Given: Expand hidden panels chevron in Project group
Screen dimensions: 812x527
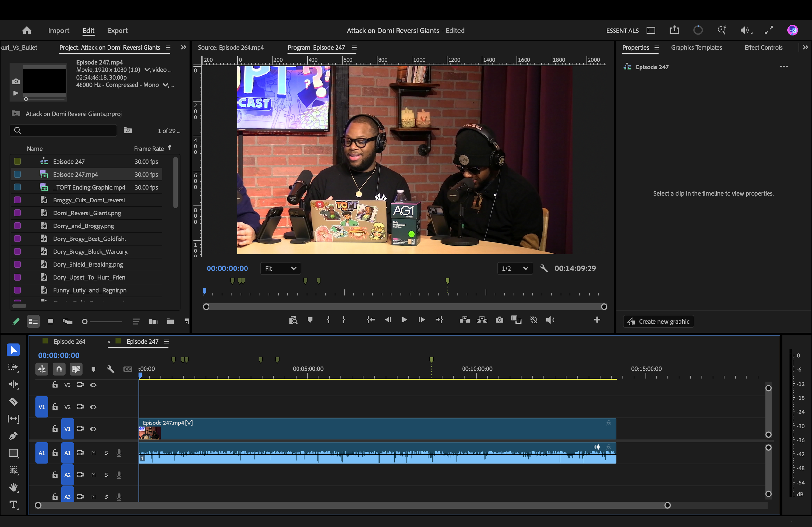Looking at the screenshot, I should pos(184,47).
